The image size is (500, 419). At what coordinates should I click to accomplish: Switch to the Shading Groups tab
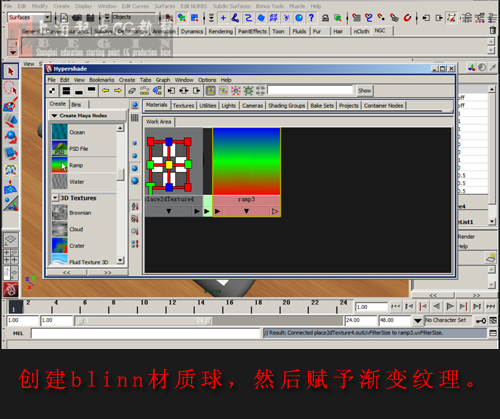click(x=287, y=106)
